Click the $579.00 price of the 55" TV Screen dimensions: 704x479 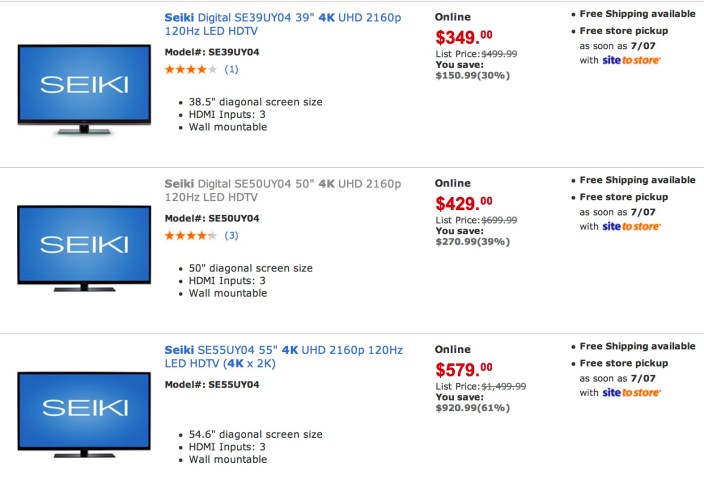[x=464, y=370]
